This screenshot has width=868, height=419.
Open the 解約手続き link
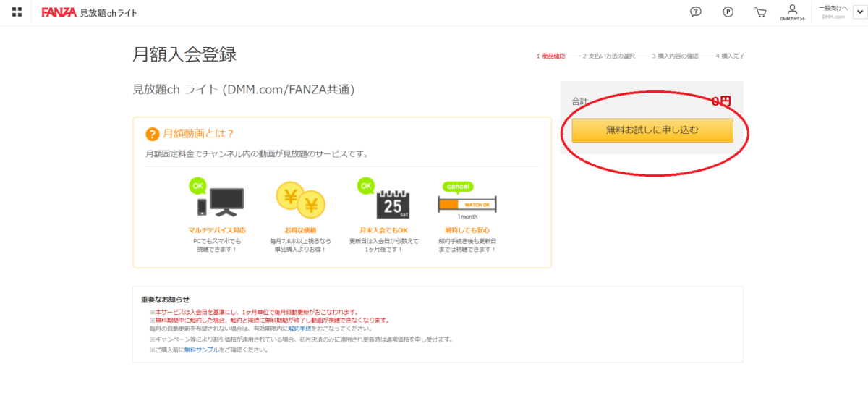coord(300,329)
